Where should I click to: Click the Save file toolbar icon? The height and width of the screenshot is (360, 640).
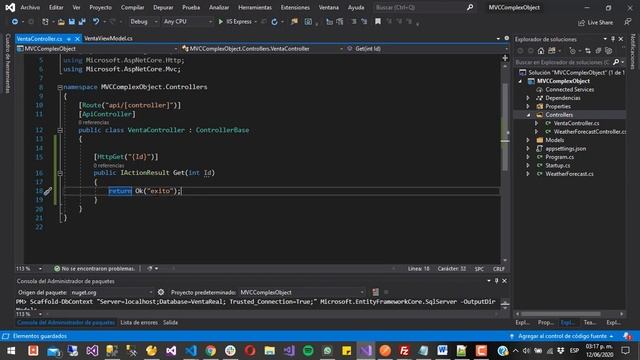[x=71, y=22]
